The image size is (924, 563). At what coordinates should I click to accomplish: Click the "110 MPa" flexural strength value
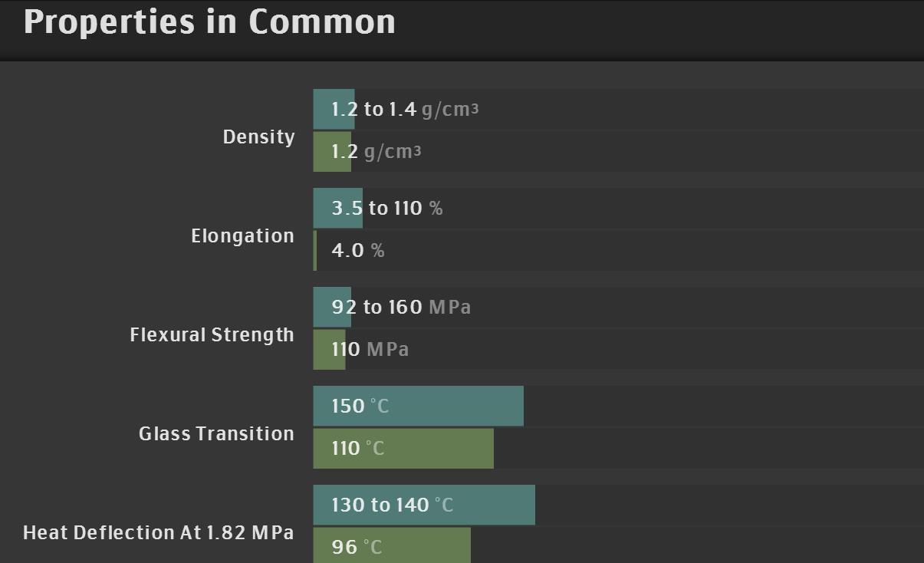point(370,350)
